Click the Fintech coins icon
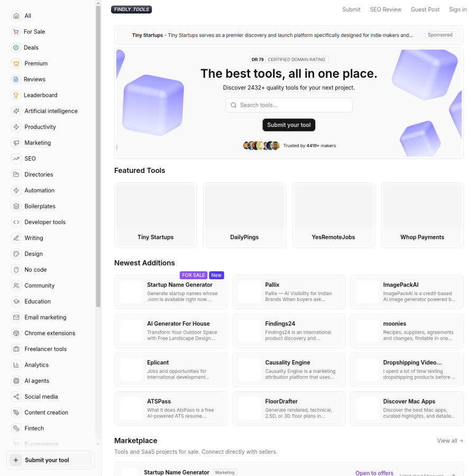 pyautogui.click(x=16, y=428)
